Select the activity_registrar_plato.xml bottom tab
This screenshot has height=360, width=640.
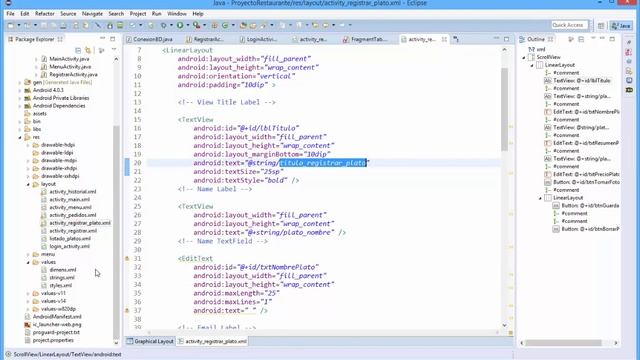[212, 341]
